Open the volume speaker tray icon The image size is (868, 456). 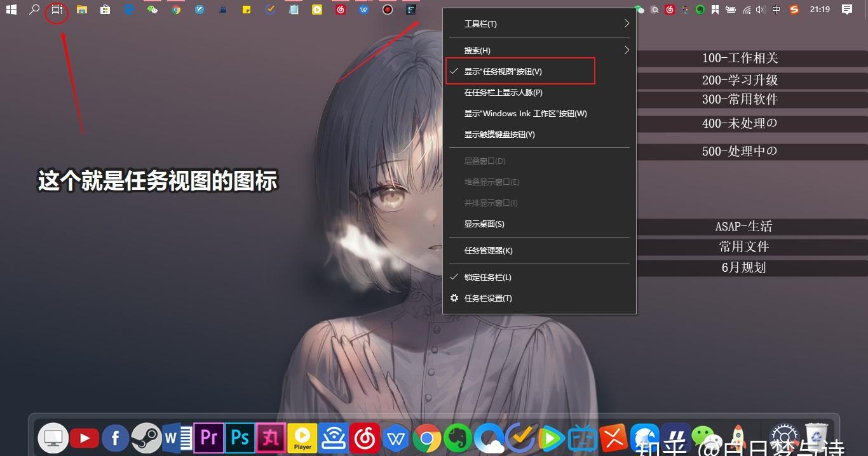point(761,10)
